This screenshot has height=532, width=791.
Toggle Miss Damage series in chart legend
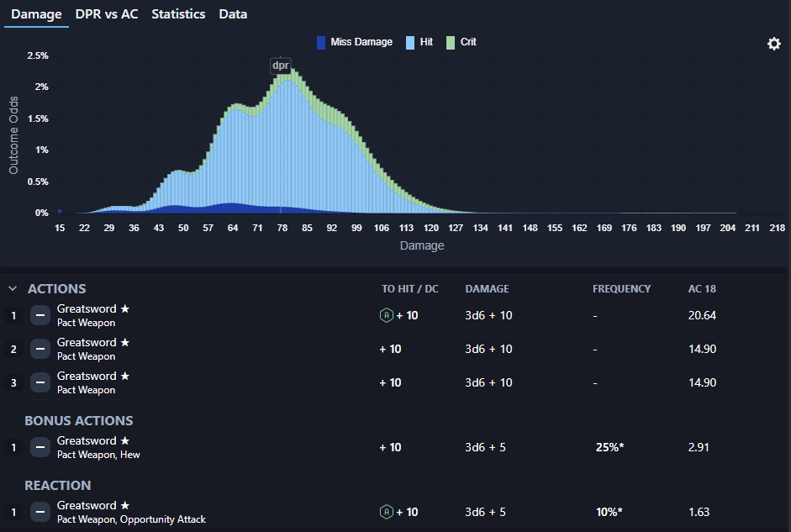[x=361, y=42]
